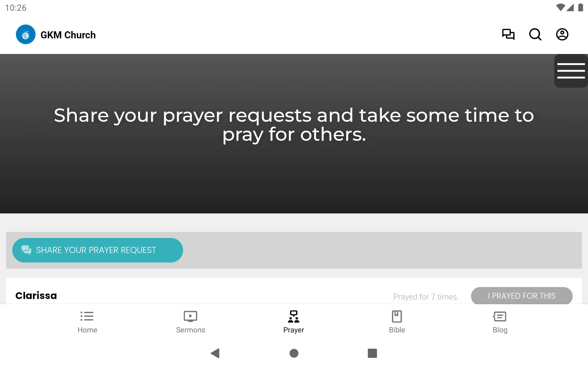Tap the GKM Church logo
The image size is (588, 368).
(x=25, y=34)
